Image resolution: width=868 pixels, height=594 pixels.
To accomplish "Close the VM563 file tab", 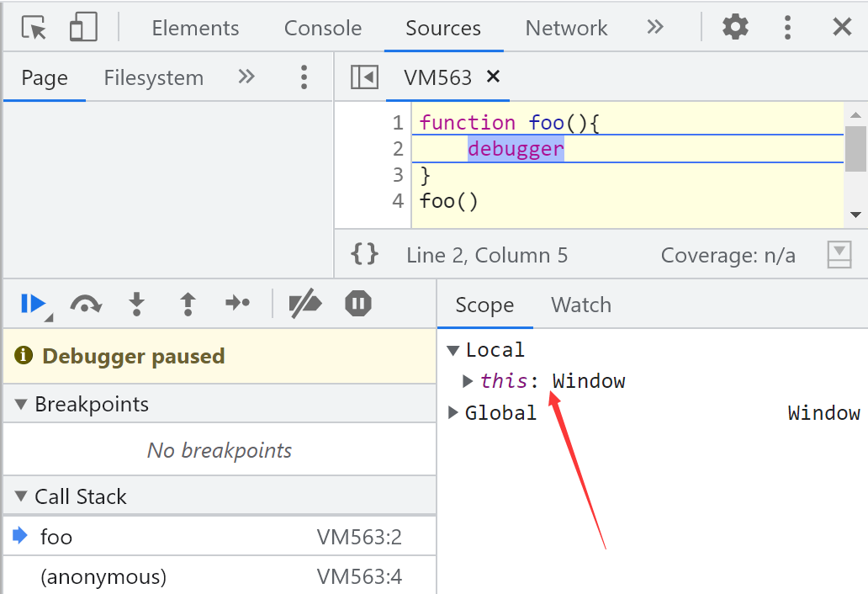I will 494,77.
